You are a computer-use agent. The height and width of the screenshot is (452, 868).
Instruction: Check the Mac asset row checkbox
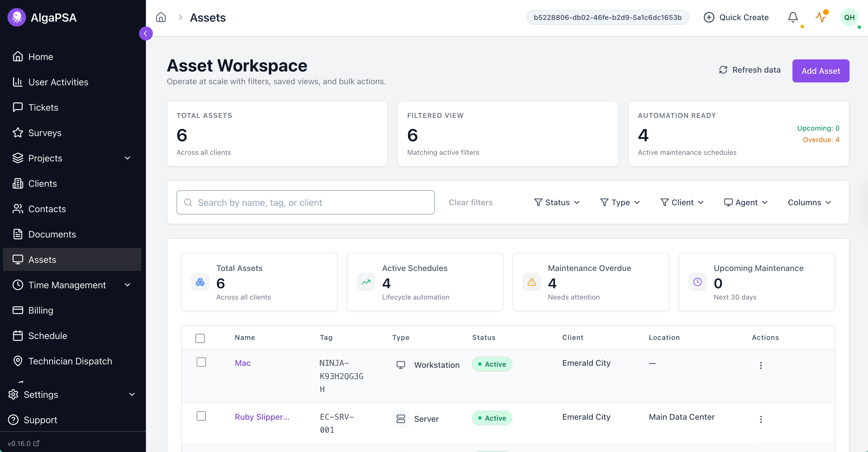point(201,362)
